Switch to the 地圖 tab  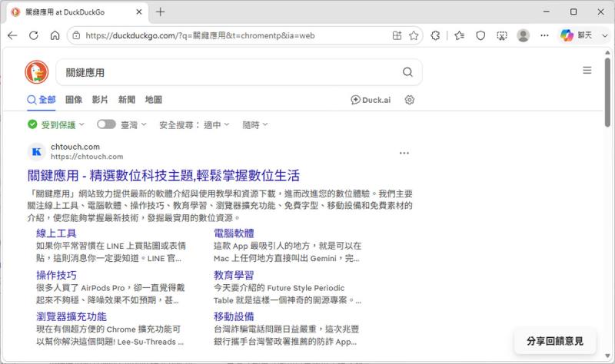coord(153,100)
